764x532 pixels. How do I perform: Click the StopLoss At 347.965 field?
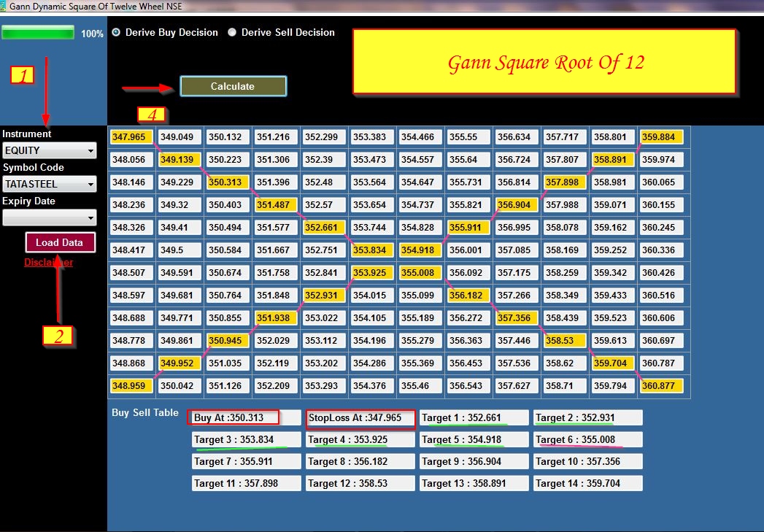coord(359,417)
